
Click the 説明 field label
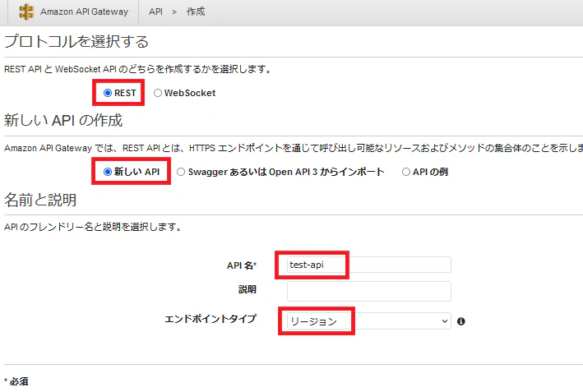(x=248, y=289)
